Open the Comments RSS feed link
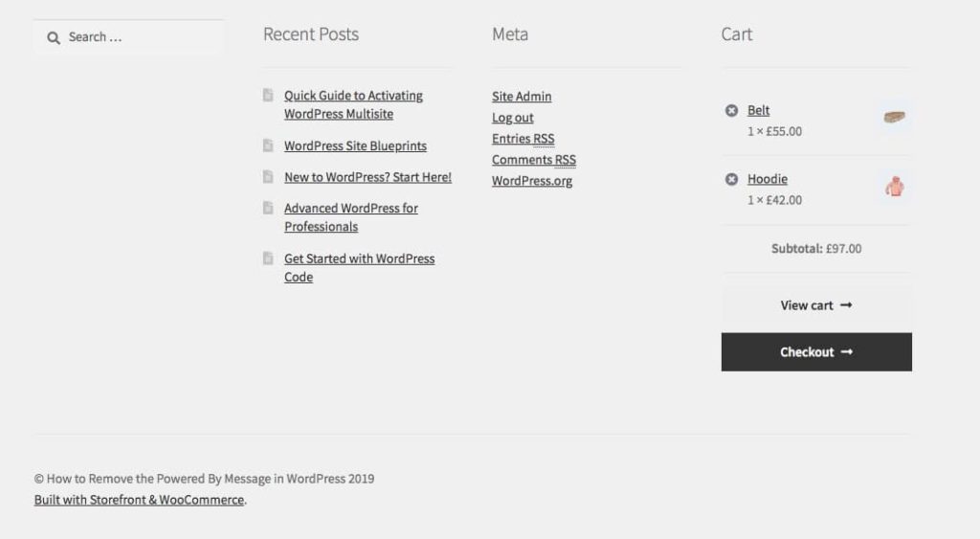980x539 pixels. click(534, 160)
